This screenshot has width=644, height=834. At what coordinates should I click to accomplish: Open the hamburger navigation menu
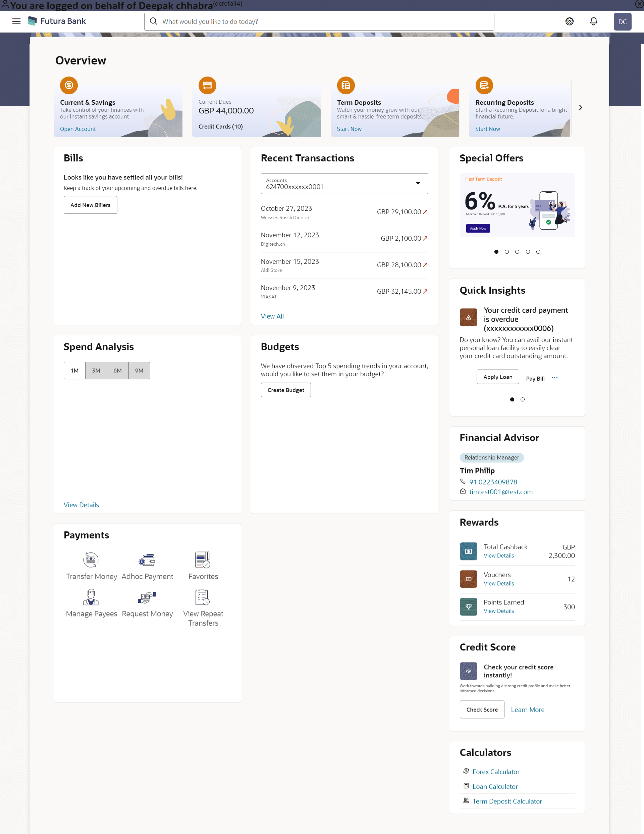pos(16,21)
